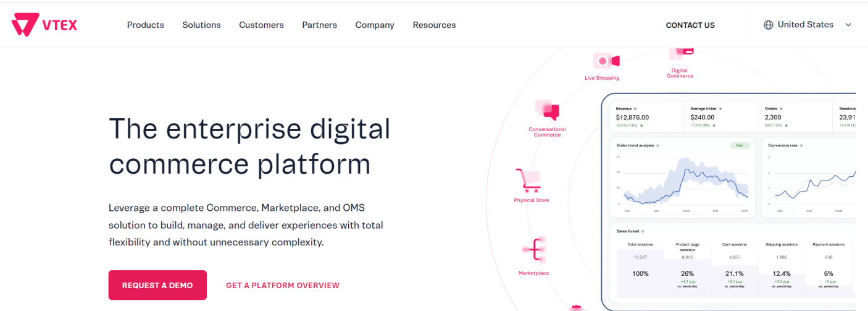Open the Products menu
The width and height of the screenshot is (868, 311).
(146, 25)
